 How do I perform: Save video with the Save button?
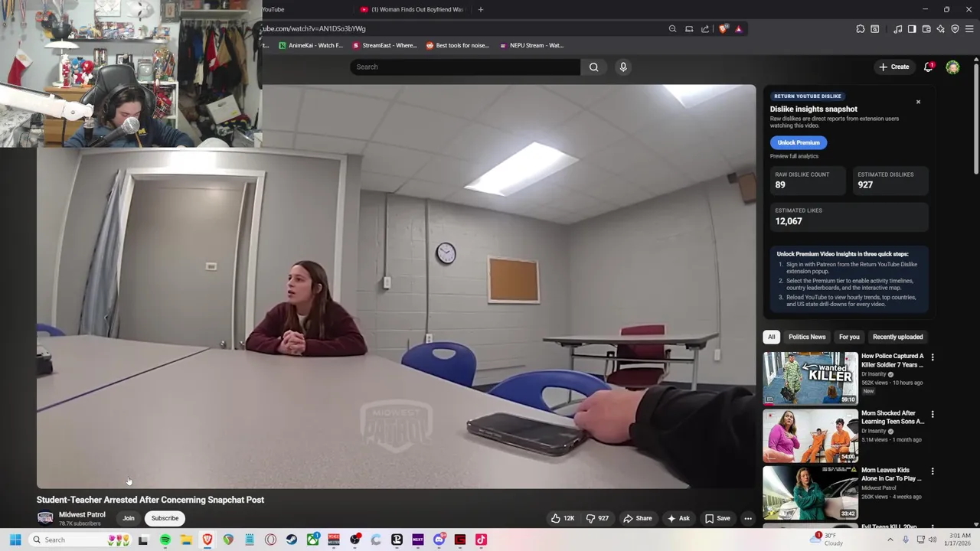717,518
